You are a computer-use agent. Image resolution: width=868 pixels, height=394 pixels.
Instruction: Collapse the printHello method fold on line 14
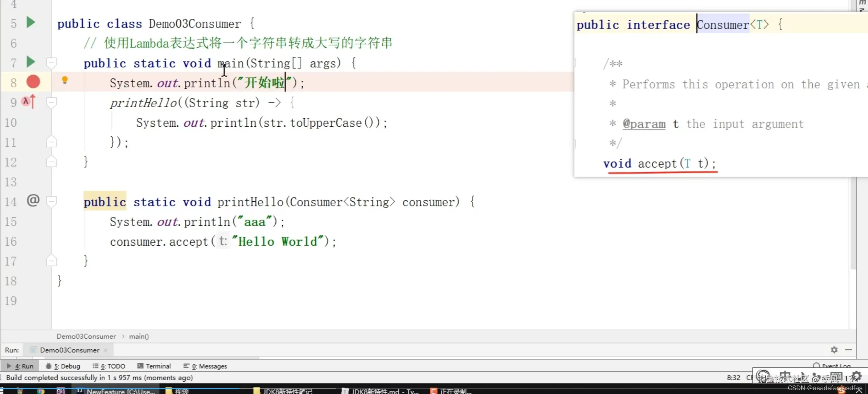click(51, 202)
